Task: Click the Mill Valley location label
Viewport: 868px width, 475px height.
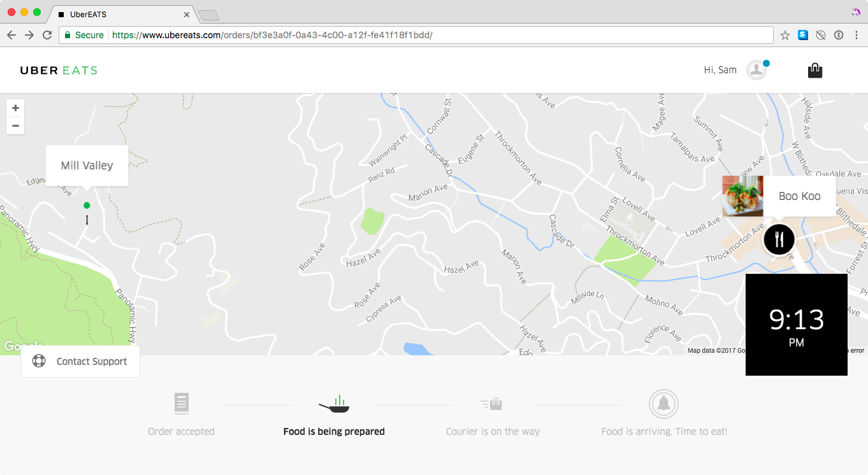Action: point(87,166)
